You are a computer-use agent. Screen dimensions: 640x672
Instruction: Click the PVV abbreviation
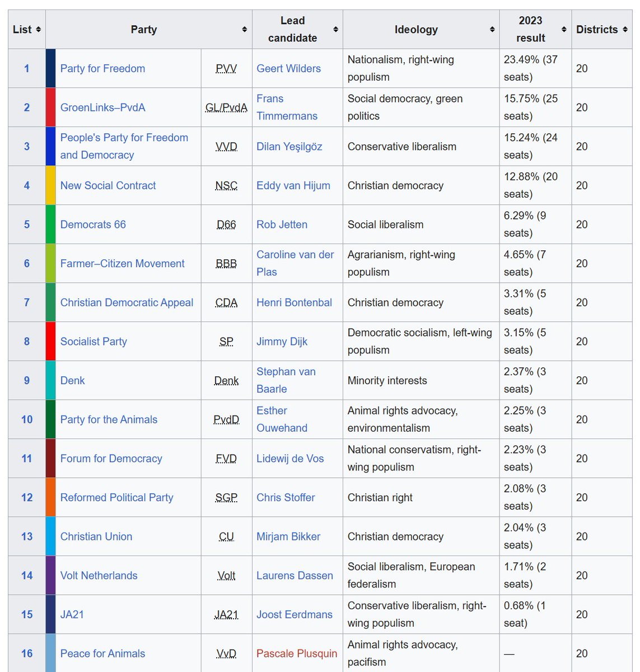click(x=226, y=68)
